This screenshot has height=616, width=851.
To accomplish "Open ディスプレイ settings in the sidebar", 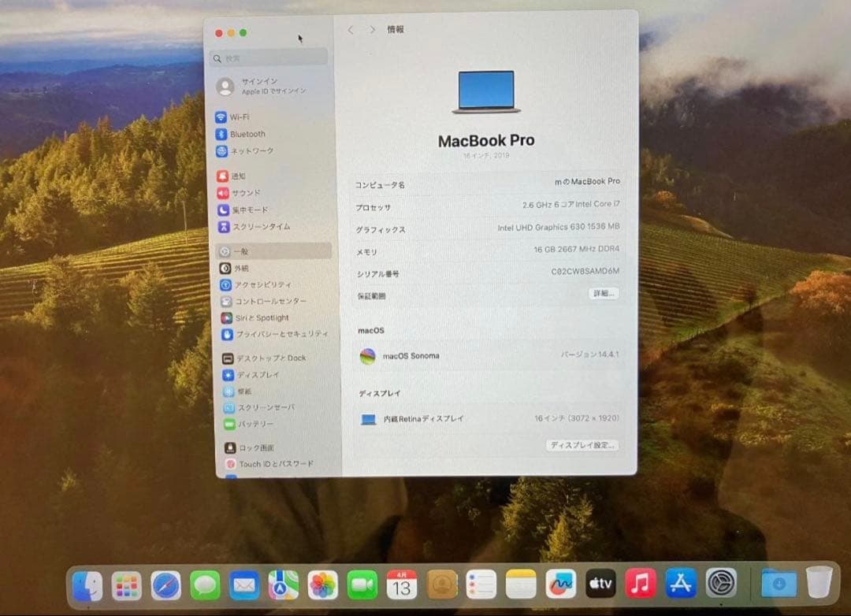I will click(x=251, y=375).
